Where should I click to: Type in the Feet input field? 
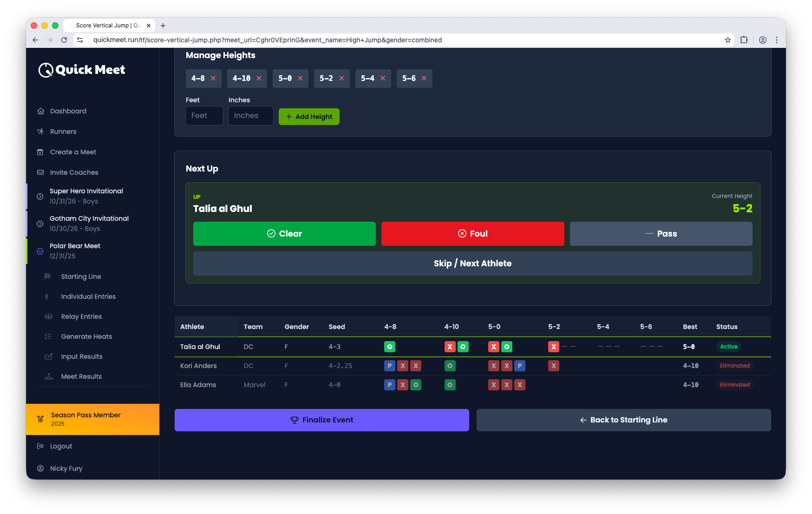[x=204, y=115]
